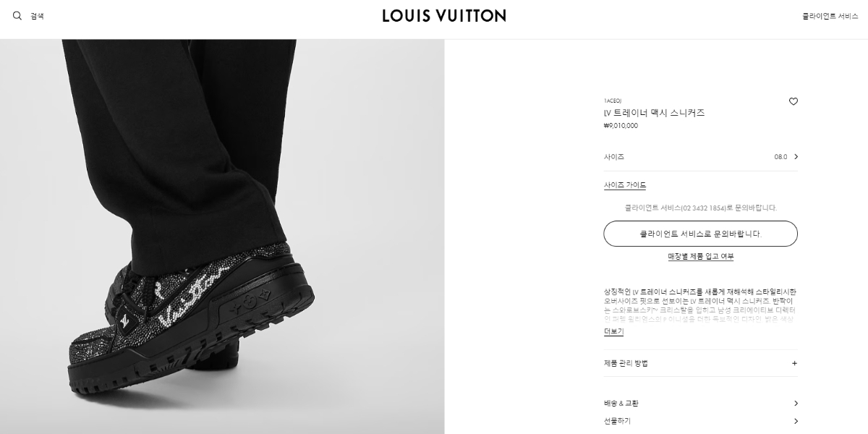The image size is (868, 434).
Task: Open 클라이언트 서비스 in the header
Action: [x=830, y=16]
